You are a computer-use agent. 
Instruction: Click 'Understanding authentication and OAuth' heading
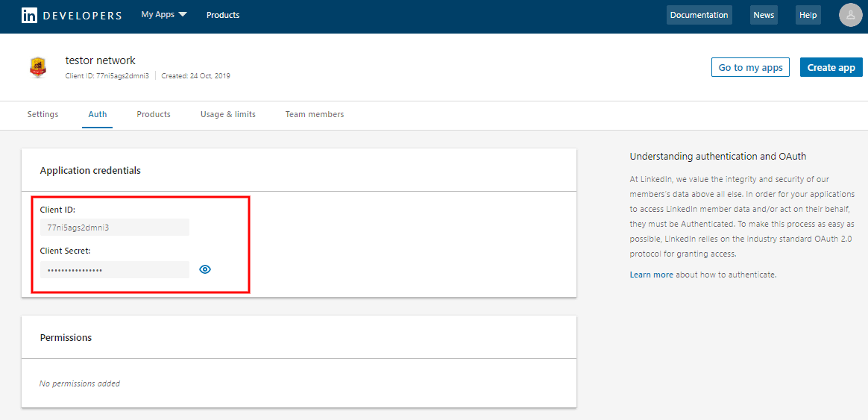point(718,157)
